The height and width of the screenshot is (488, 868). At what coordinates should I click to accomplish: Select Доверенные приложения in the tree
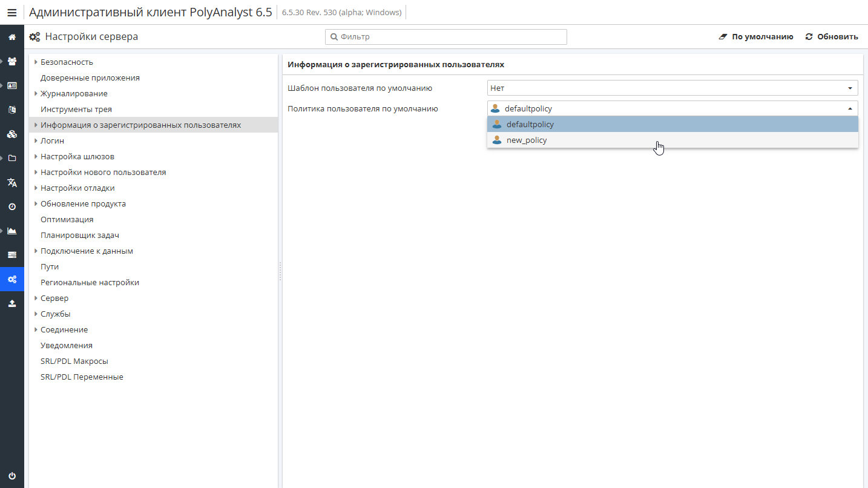[90, 77]
